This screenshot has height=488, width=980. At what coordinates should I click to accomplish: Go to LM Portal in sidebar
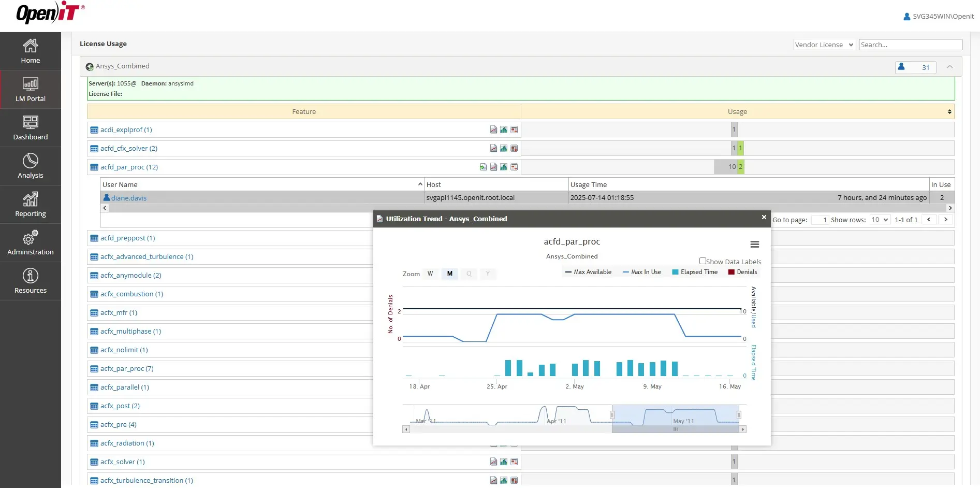31,90
